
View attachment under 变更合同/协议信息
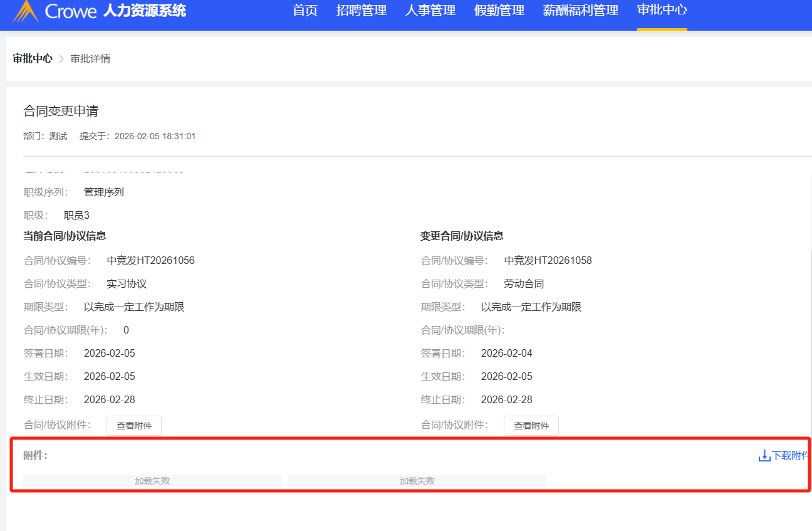click(x=531, y=426)
